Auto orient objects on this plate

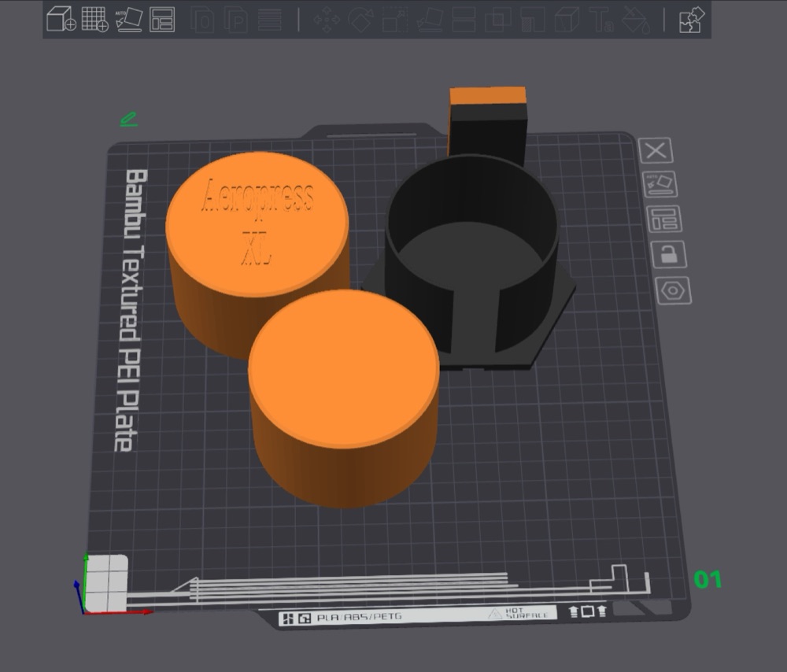point(660,184)
